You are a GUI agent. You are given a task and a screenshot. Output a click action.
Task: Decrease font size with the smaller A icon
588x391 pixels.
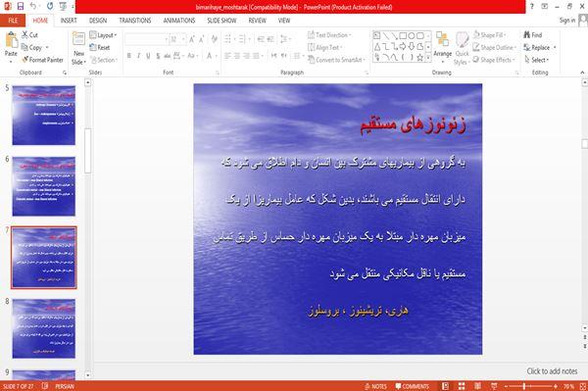202,39
